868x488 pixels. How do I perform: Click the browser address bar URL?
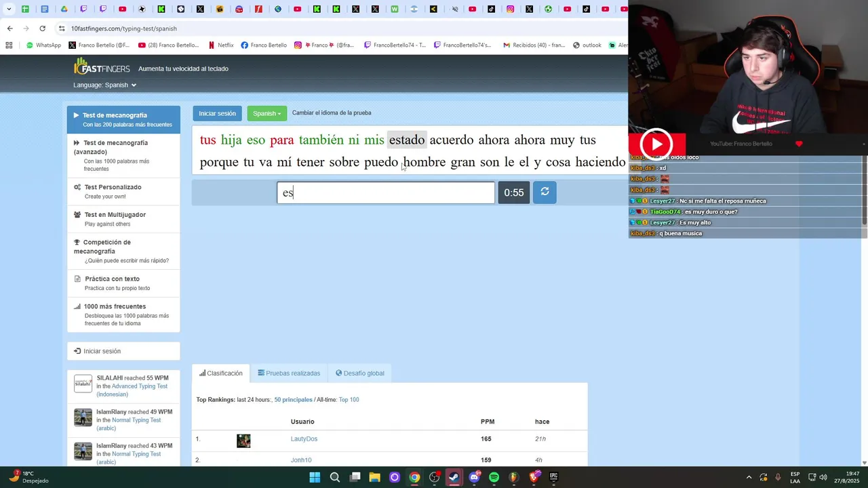tap(123, 28)
